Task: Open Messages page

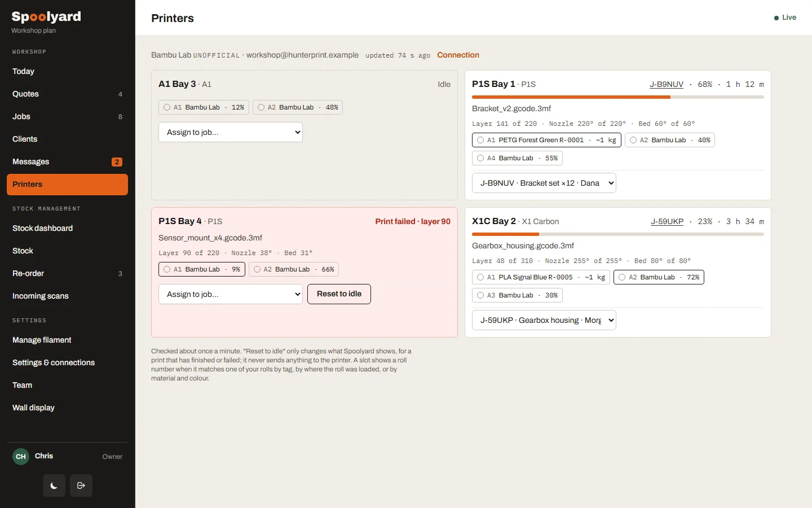Action: coord(67,162)
